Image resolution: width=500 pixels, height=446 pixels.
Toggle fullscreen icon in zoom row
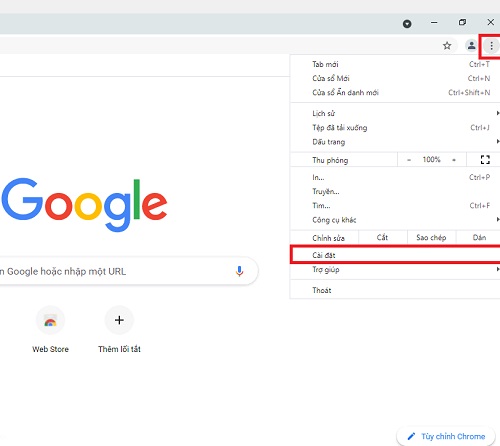[485, 160]
